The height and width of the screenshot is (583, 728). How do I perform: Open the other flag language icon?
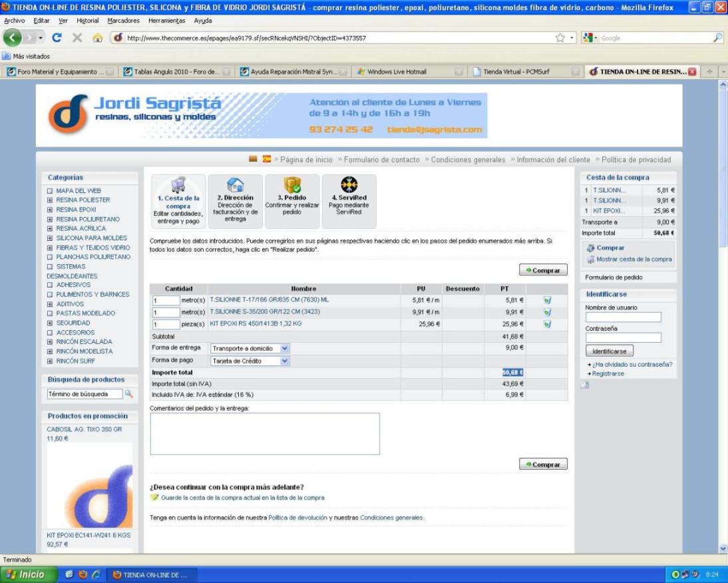click(x=253, y=159)
